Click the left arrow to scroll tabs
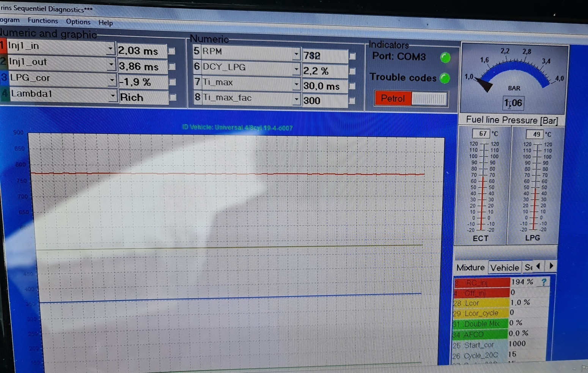The width and height of the screenshot is (588, 373). [x=538, y=266]
